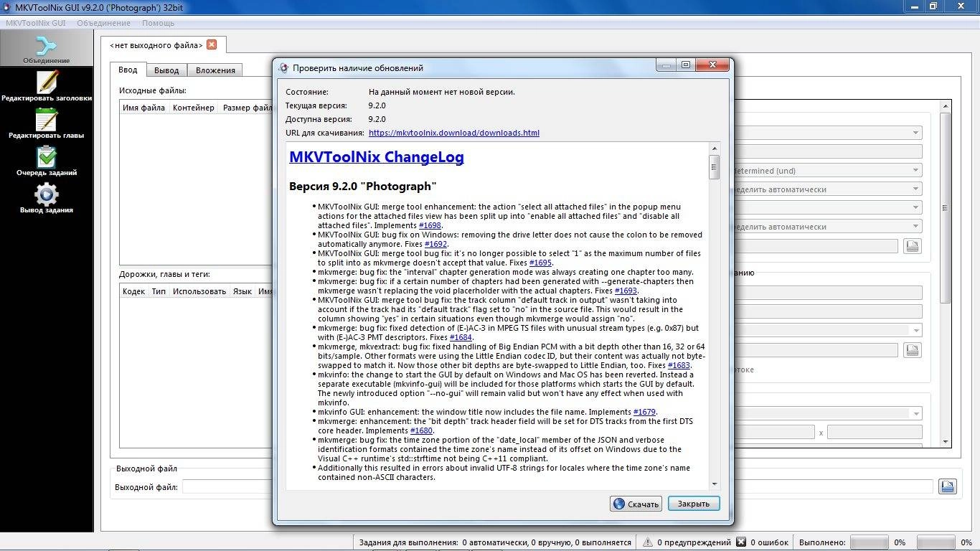This screenshot has width=980, height=551.
Task: Click the Кодек column header
Action: tap(133, 291)
